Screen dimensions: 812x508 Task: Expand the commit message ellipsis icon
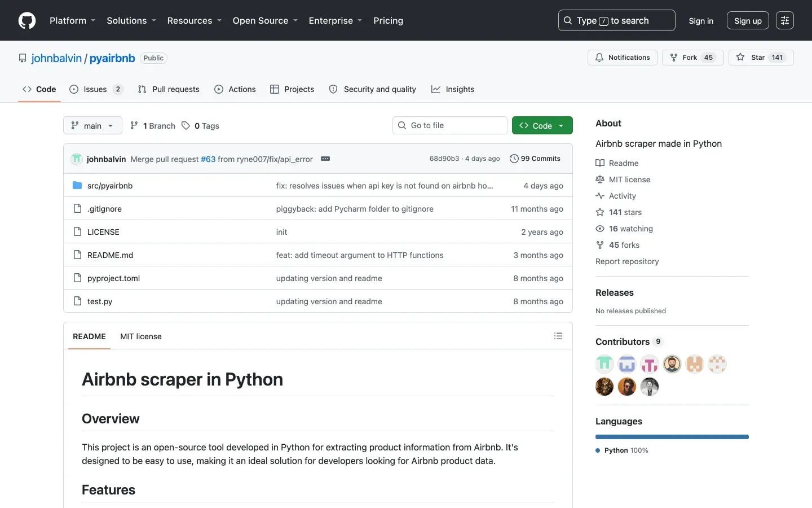pos(325,159)
